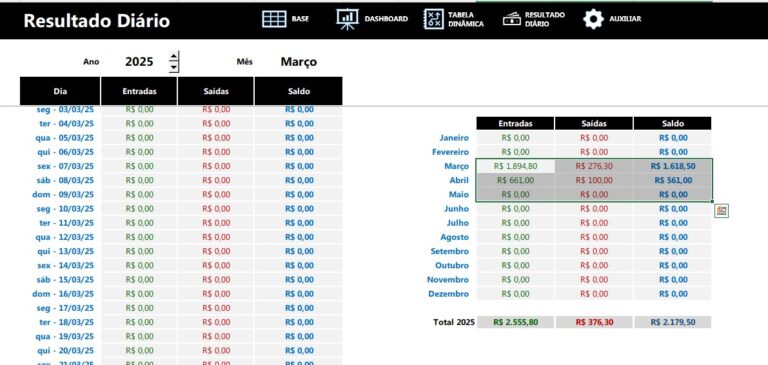Viewport: 768px width, 365px height.
Task: Select the Novembro month label
Action: 448,280
